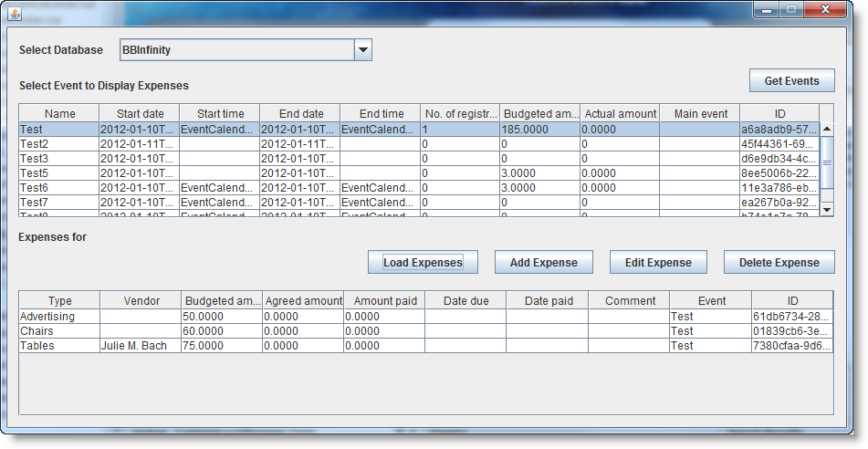Click the Edit Expense button

click(658, 263)
